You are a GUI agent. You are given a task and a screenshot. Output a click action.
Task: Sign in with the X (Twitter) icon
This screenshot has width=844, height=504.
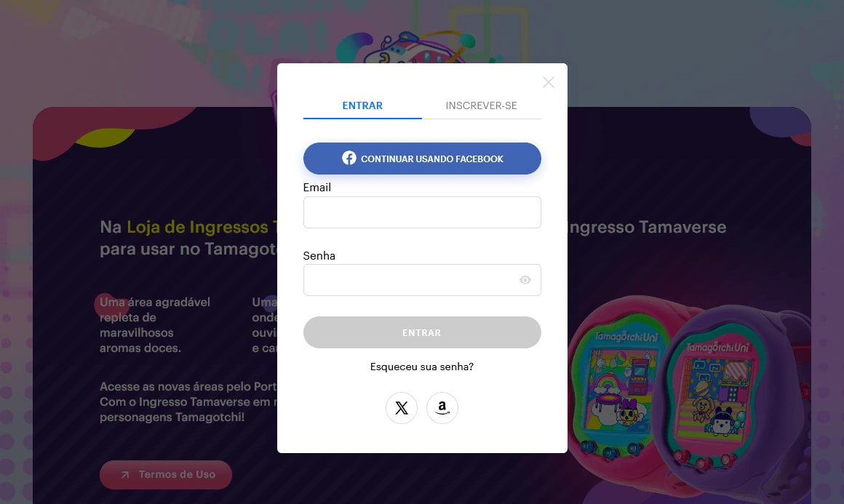click(402, 408)
